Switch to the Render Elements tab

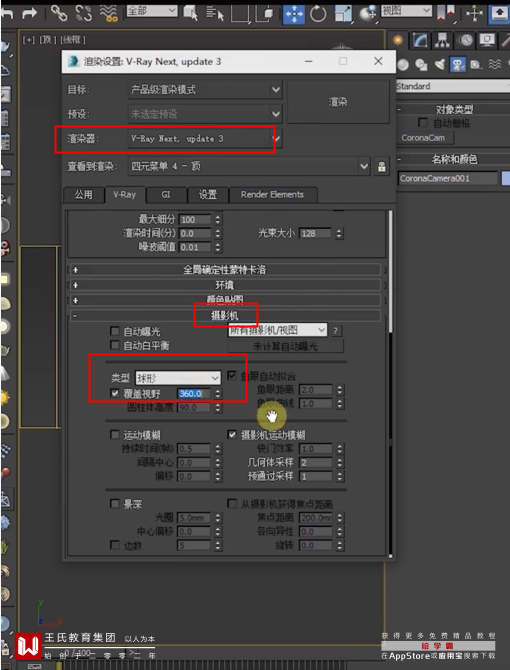(x=273, y=195)
